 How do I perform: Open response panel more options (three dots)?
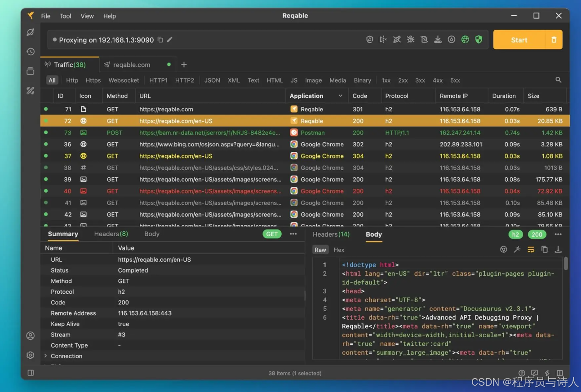point(558,234)
